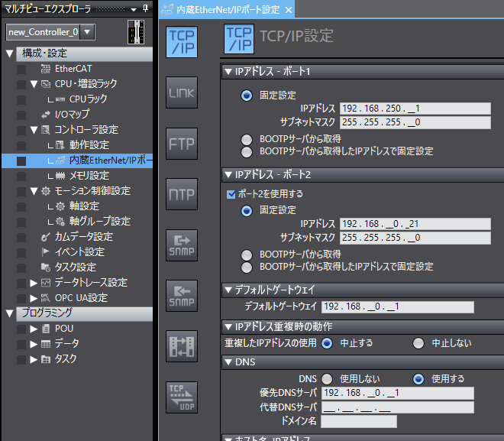Open the first SNMP settings icon
The height and width of the screenshot is (441, 504).
tap(181, 245)
